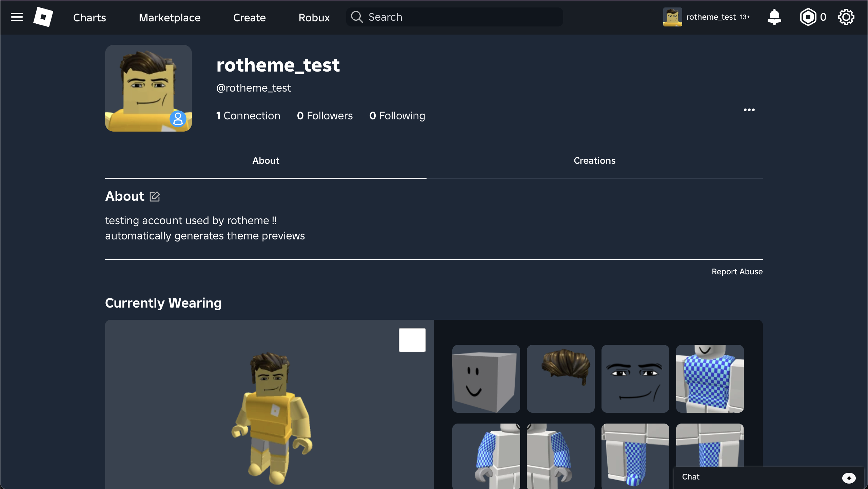
Task: Open Charts from the navigation bar
Action: (x=89, y=17)
